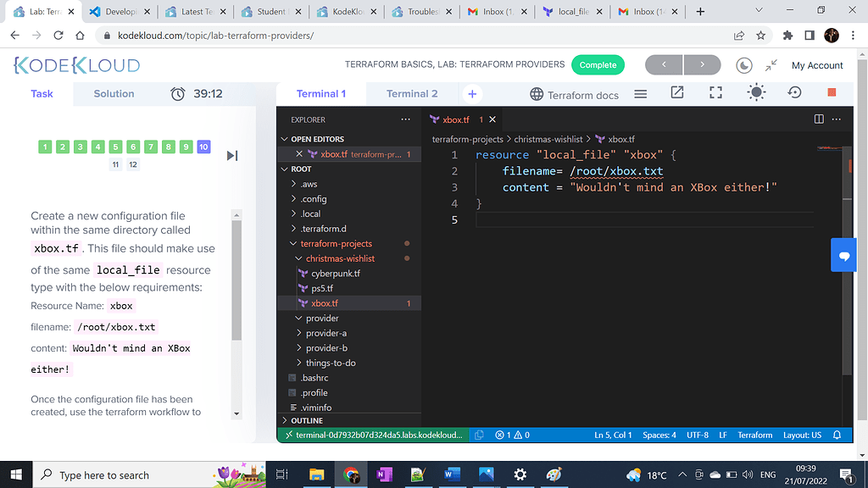This screenshot has width=868, height=488.
Task: Toggle dark mode moon icon
Action: point(744,65)
